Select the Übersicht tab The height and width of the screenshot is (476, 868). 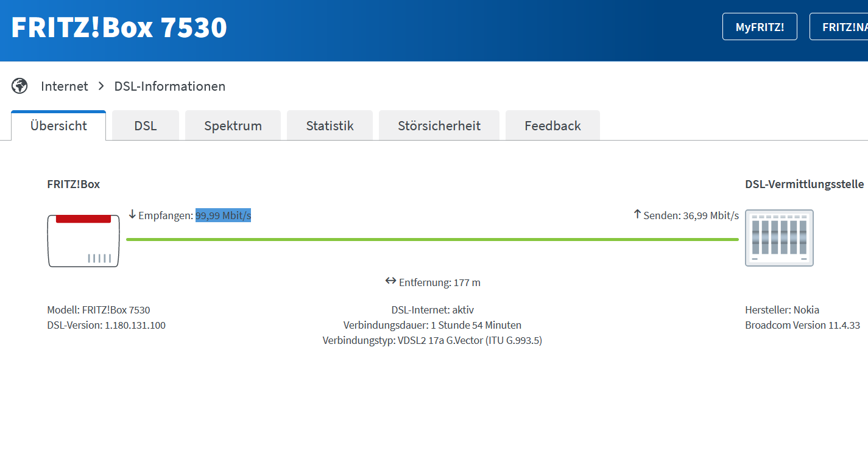(58, 125)
